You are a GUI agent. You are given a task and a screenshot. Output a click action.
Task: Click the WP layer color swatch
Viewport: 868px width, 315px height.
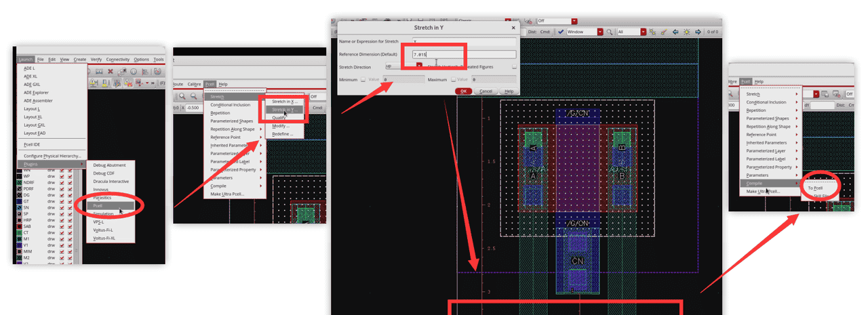[x=19, y=176]
